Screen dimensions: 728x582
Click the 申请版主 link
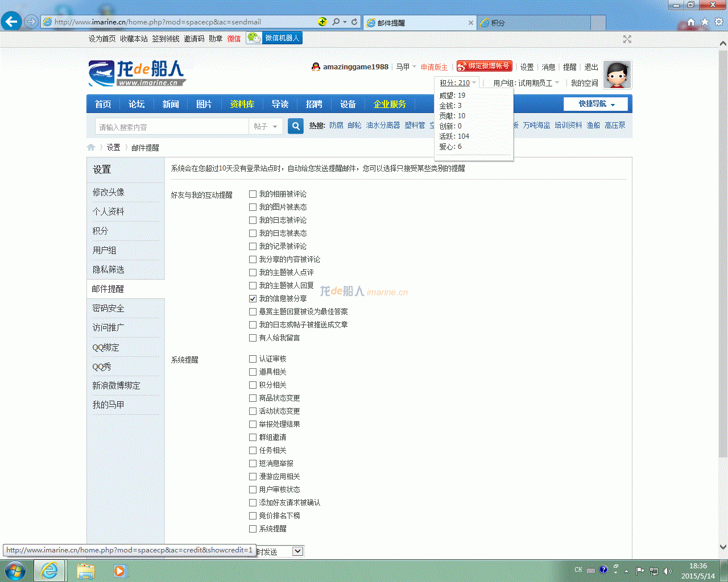pos(434,67)
